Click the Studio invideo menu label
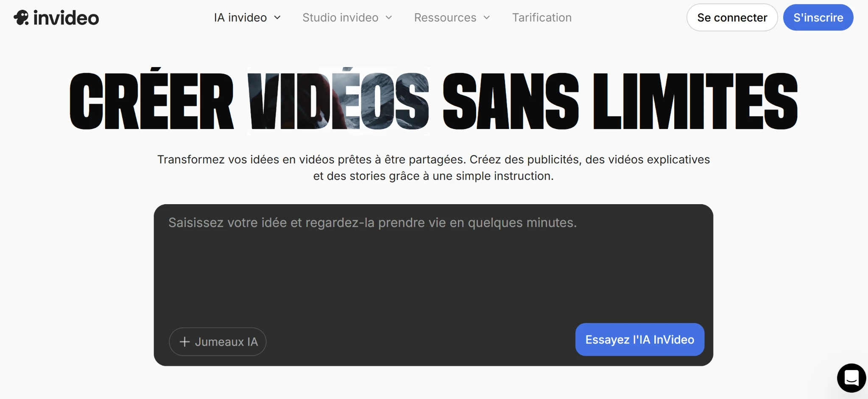868x399 pixels. 340,17
